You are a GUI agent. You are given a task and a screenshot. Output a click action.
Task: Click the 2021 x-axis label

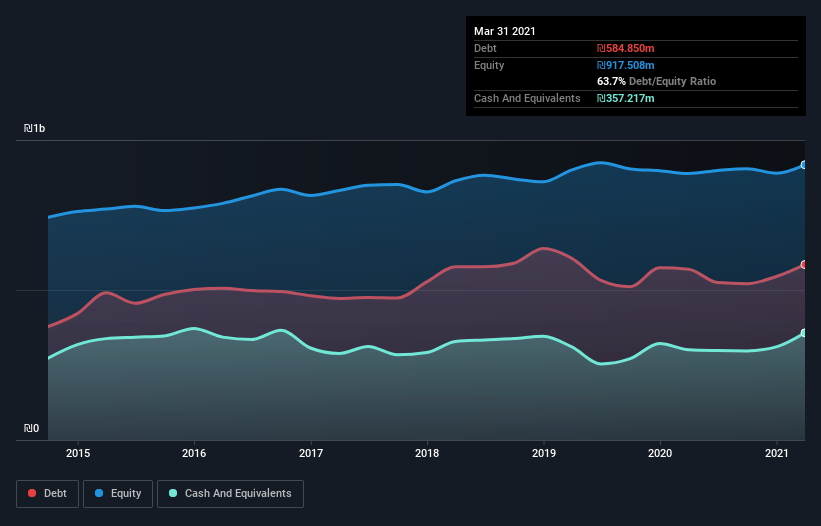pos(776,453)
